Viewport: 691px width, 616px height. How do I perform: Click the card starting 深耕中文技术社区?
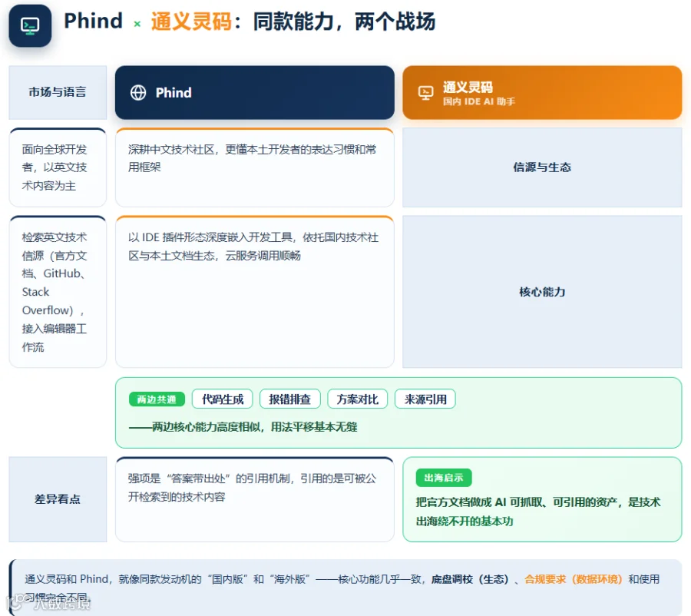pyautogui.click(x=255, y=167)
